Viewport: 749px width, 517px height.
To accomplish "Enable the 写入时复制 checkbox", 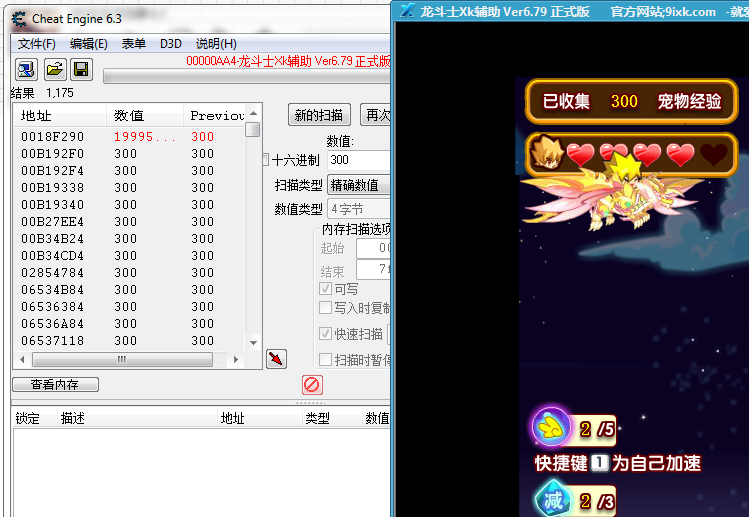I will tap(325, 307).
